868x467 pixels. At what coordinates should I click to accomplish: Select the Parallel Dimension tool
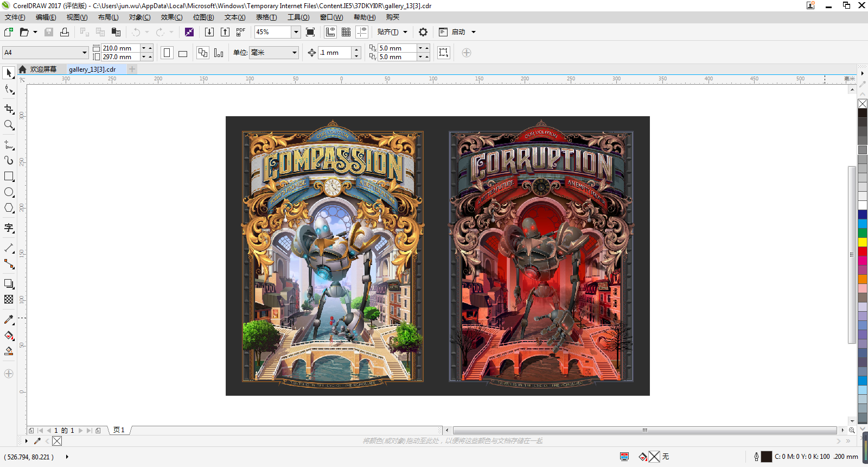point(9,248)
